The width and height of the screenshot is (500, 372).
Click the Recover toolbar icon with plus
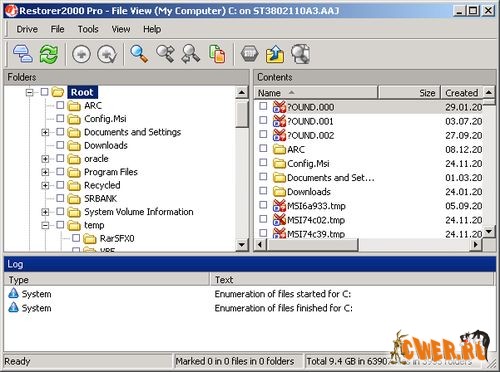pos(81,54)
